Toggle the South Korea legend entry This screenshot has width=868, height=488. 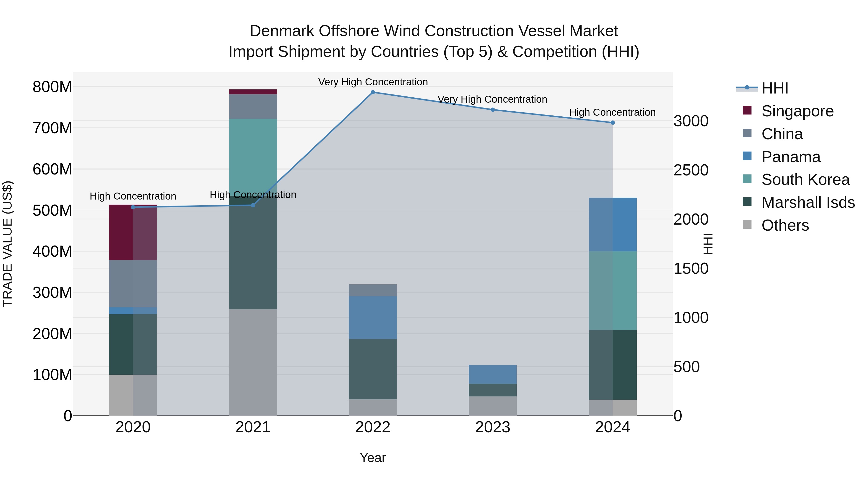tap(796, 179)
